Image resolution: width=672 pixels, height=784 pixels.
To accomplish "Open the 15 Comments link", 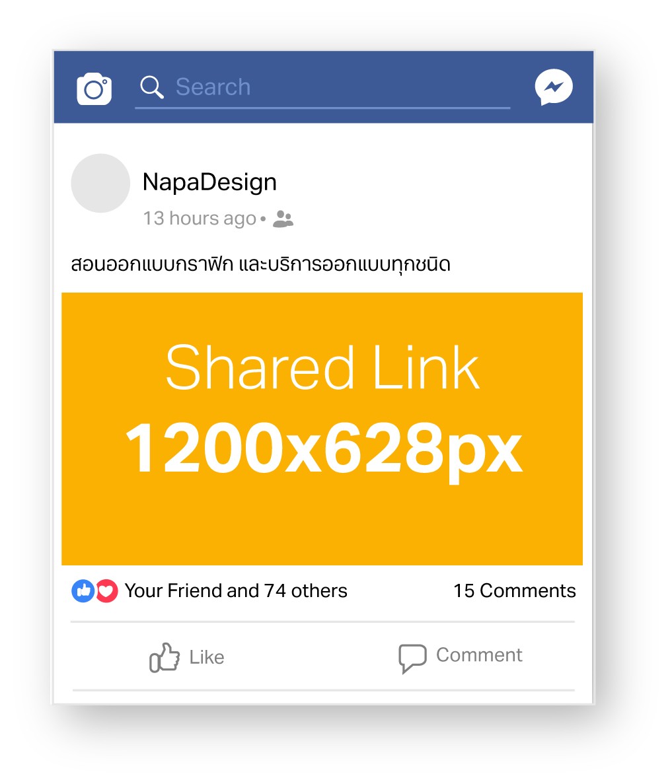I will [x=514, y=590].
